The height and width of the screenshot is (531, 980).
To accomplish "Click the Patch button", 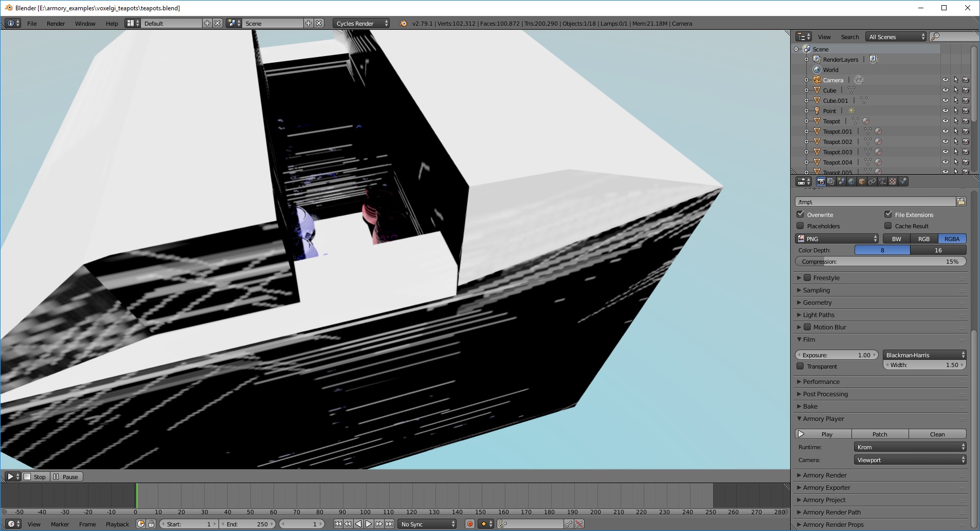I will pos(880,434).
